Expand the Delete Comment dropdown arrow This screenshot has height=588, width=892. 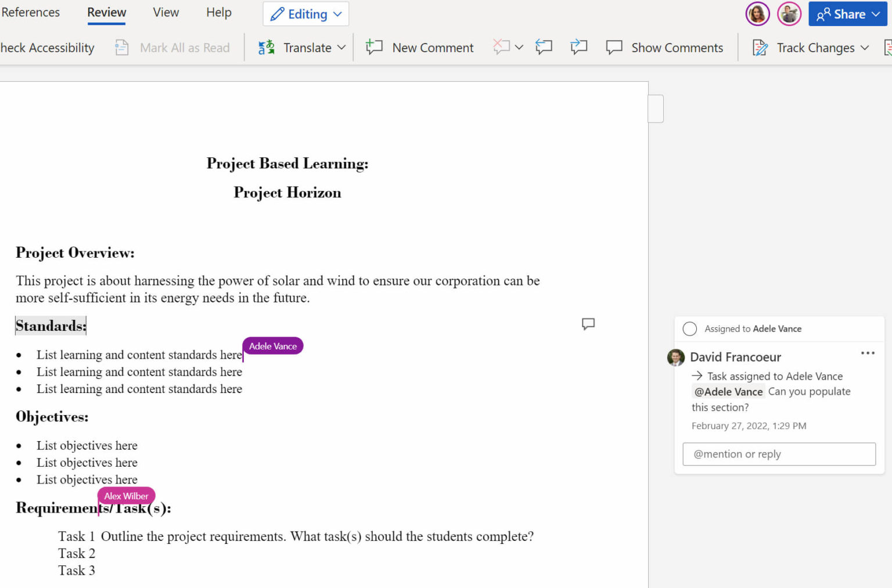[x=519, y=48]
